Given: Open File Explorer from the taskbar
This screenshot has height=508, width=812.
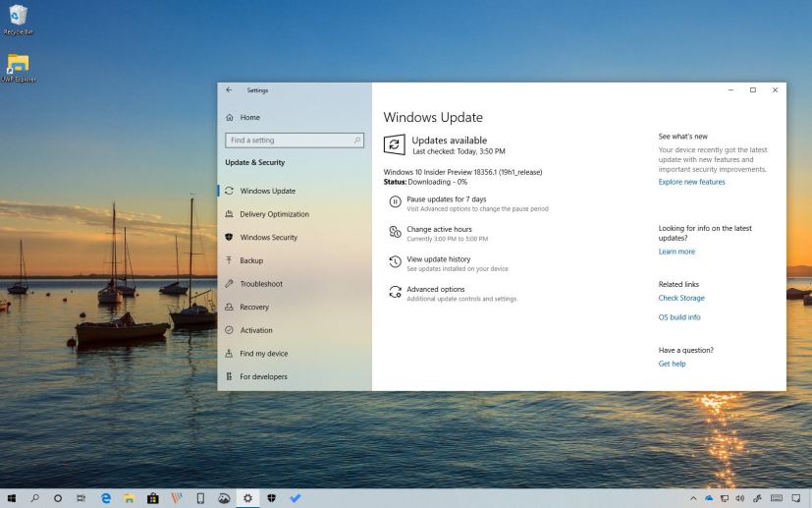Looking at the screenshot, I should 129,498.
